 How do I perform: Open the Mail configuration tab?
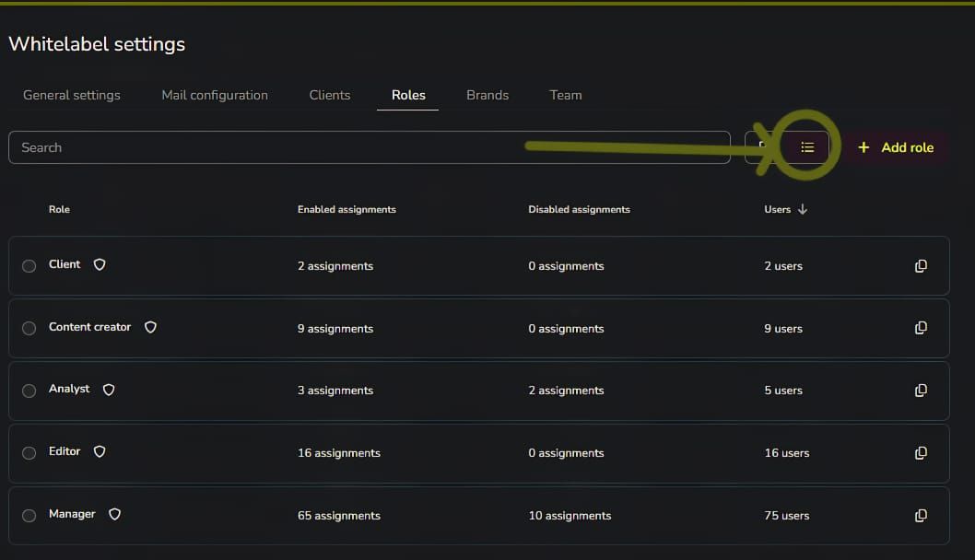pos(215,95)
